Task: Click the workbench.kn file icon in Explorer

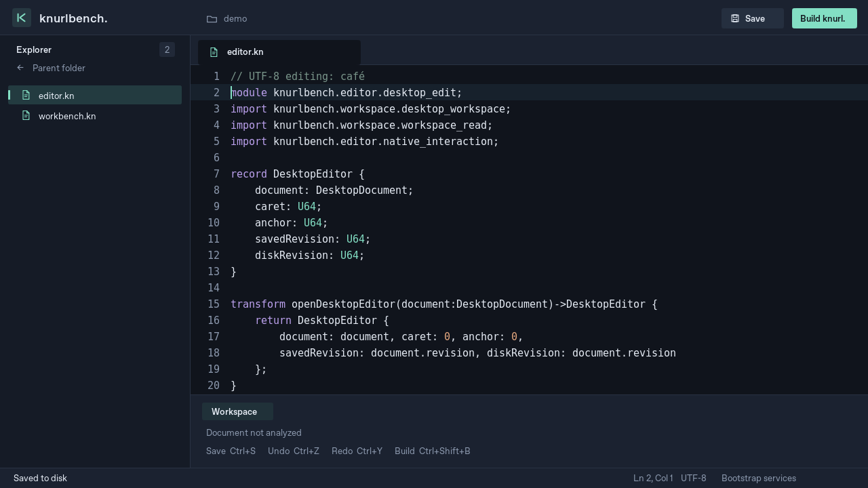Action: [26, 115]
